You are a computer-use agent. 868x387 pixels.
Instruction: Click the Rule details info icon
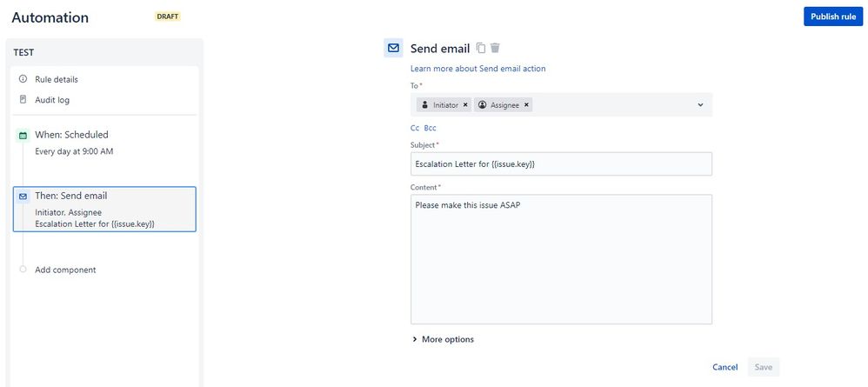[23, 78]
